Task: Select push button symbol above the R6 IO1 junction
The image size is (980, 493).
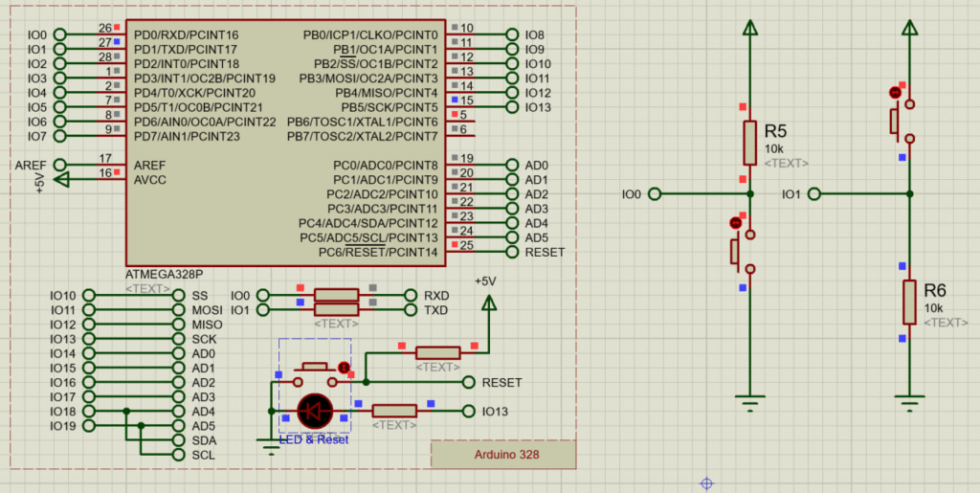Action: 902,122
